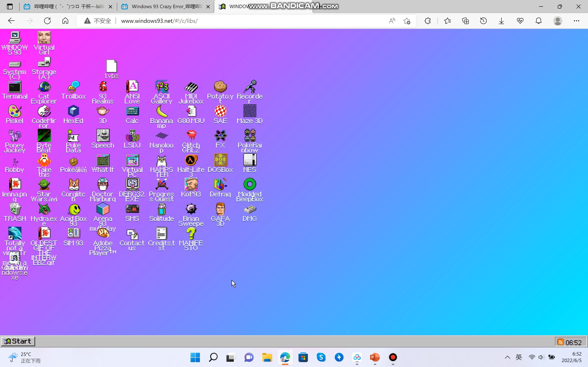The height and width of the screenshot is (367, 588).
Task: Open Credits.txt file
Action: tap(161, 233)
